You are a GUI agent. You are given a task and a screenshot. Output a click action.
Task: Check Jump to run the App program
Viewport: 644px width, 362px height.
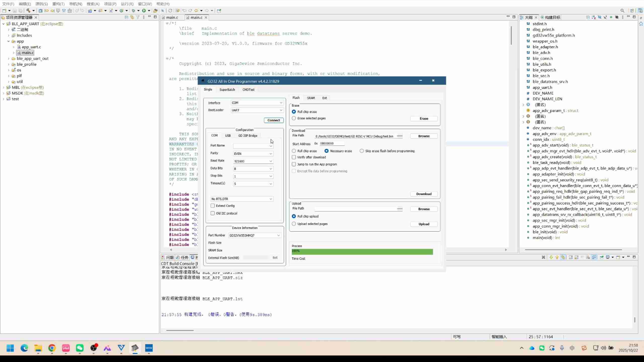294,164
